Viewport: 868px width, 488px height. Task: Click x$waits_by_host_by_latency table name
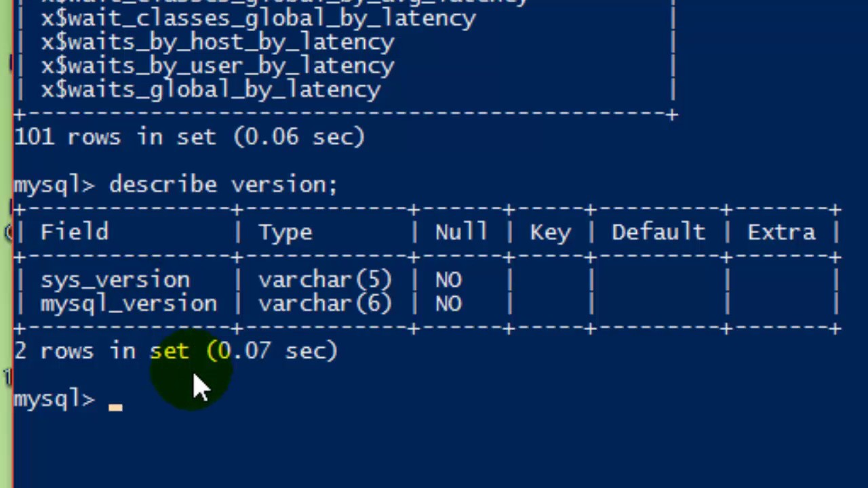218,43
